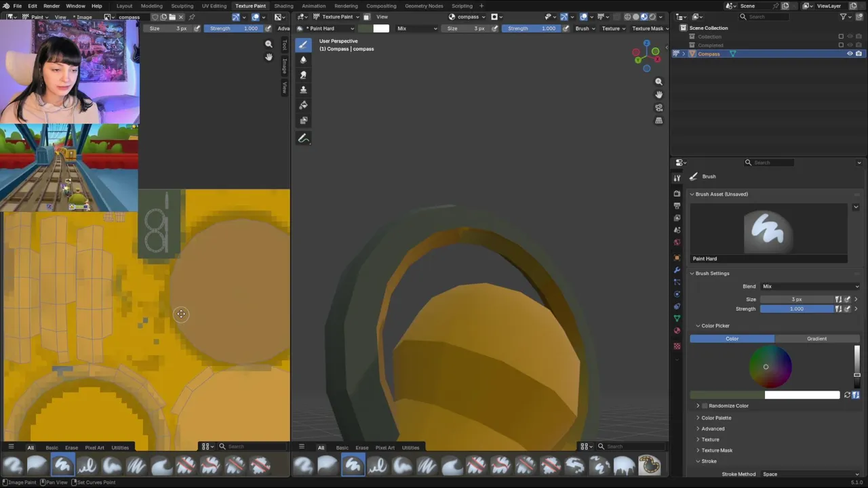Open the Object Data properties tab
868x488 pixels.
[x=677, y=318]
